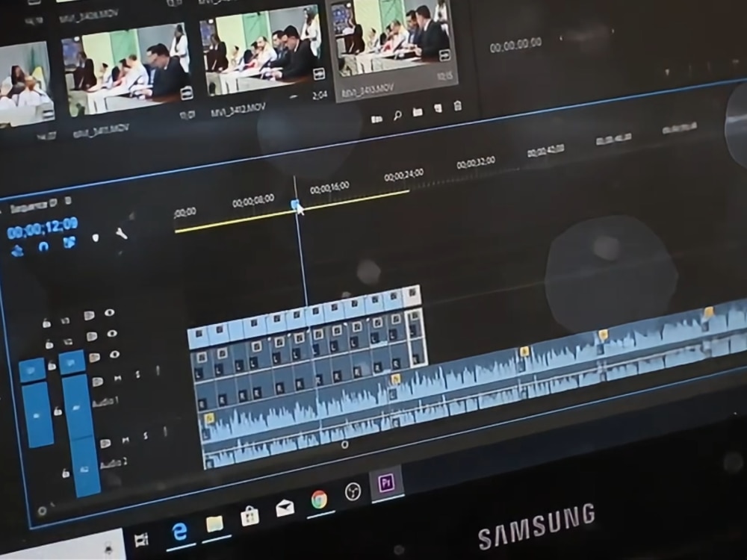The width and height of the screenshot is (747, 560).
Task: Select the MVI_3411.MOV clip thumbnail
Action: coord(127,70)
